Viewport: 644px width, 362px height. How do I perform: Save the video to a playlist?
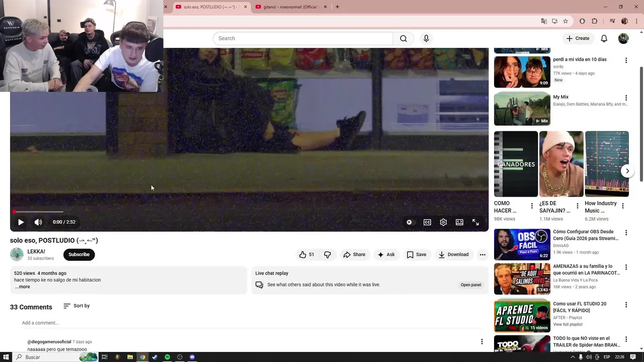point(417,254)
